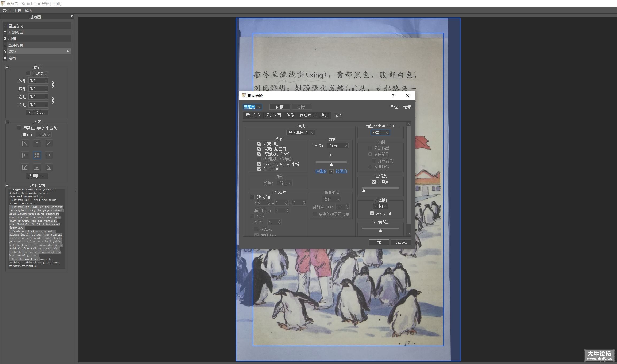Switch to the 纠偏 tab in dialog

pos(290,115)
